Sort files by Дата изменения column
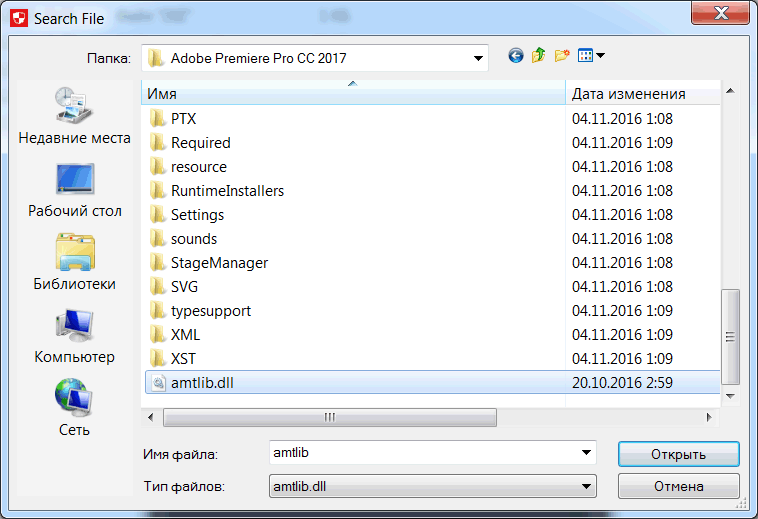This screenshot has height=519, width=758. point(642,93)
